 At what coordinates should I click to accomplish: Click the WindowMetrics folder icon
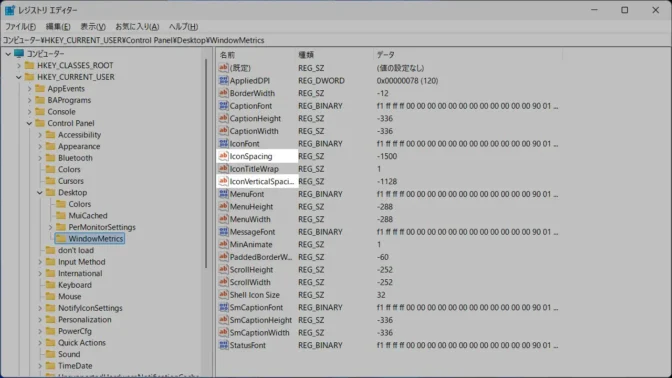(x=61, y=239)
